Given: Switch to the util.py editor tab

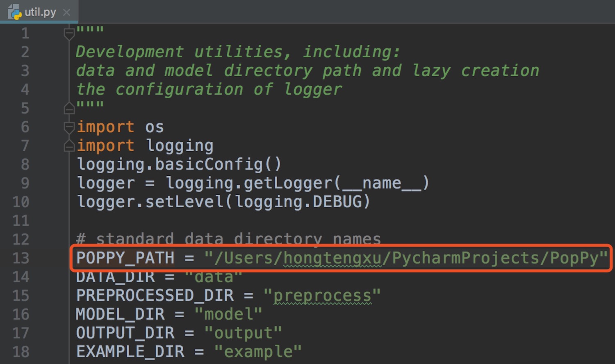Looking at the screenshot, I should (39, 12).
